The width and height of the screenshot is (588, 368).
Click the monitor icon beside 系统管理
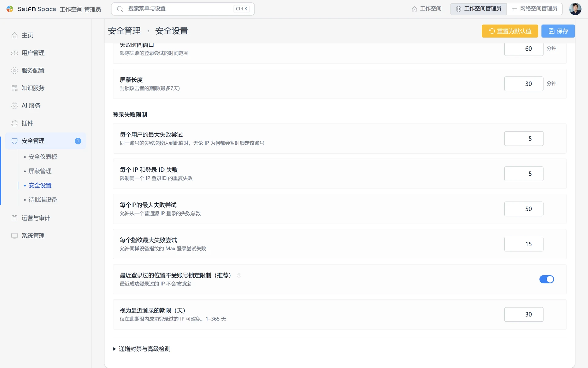pos(14,236)
